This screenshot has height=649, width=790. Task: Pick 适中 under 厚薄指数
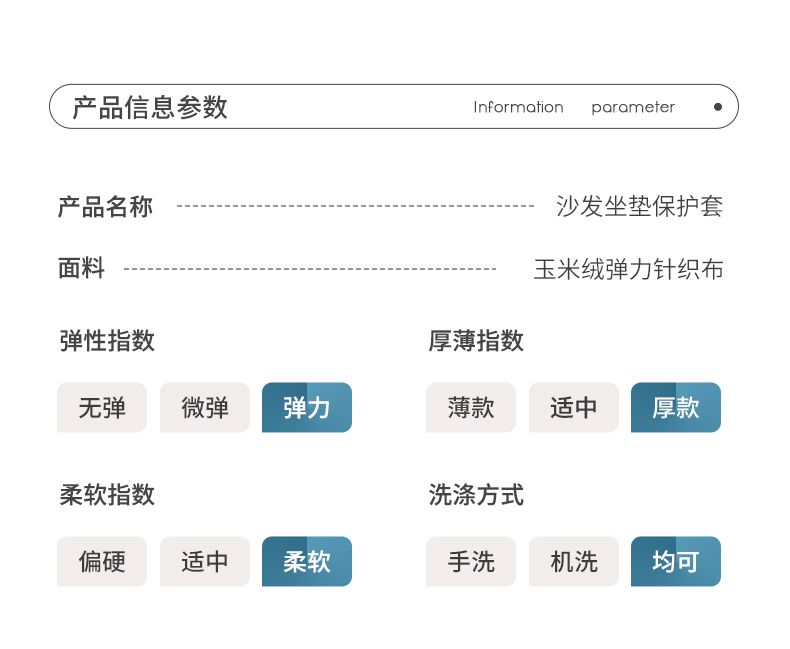coord(574,408)
